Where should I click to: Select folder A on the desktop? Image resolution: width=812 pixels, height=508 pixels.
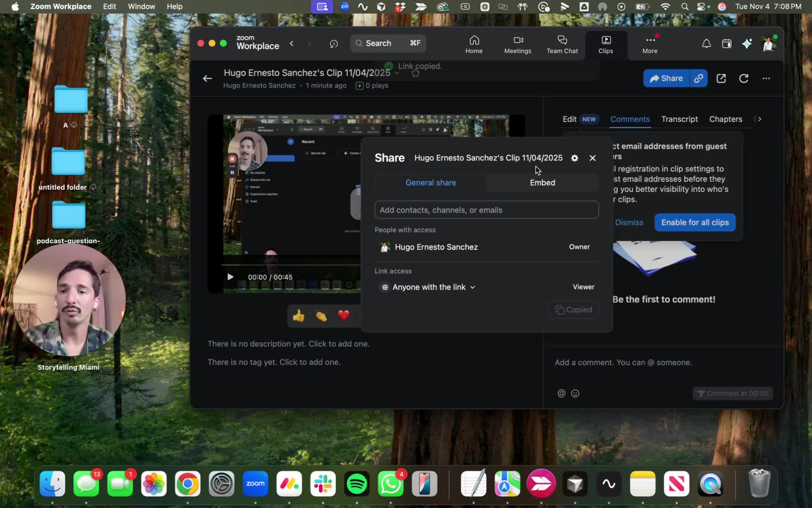[70, 106]
